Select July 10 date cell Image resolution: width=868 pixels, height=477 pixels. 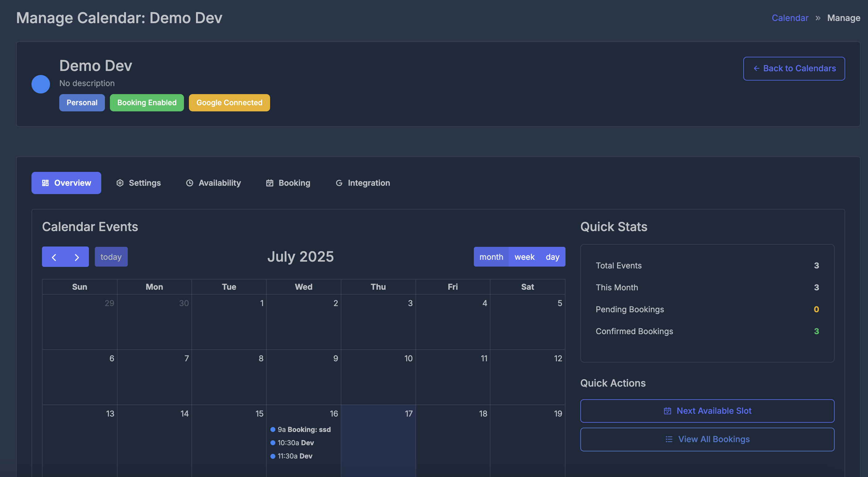(378, 377)
